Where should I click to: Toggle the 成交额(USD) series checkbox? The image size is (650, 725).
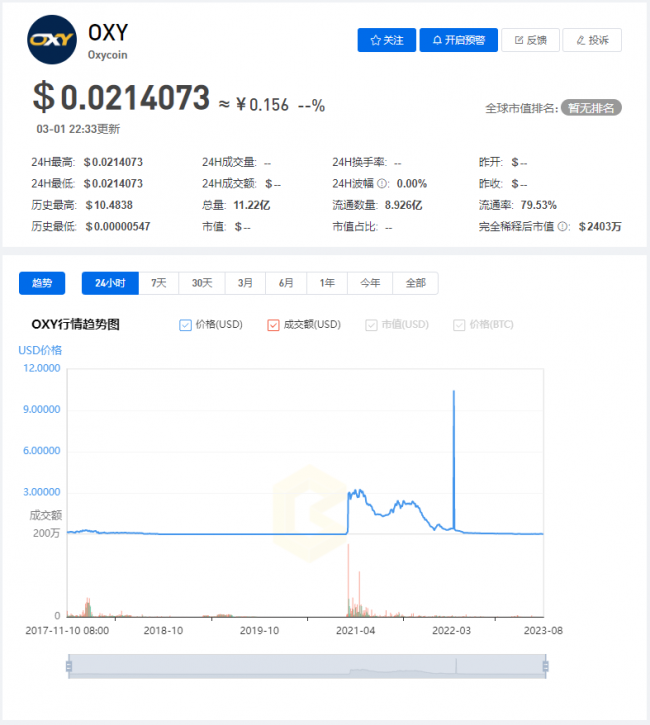pos(273,325)
